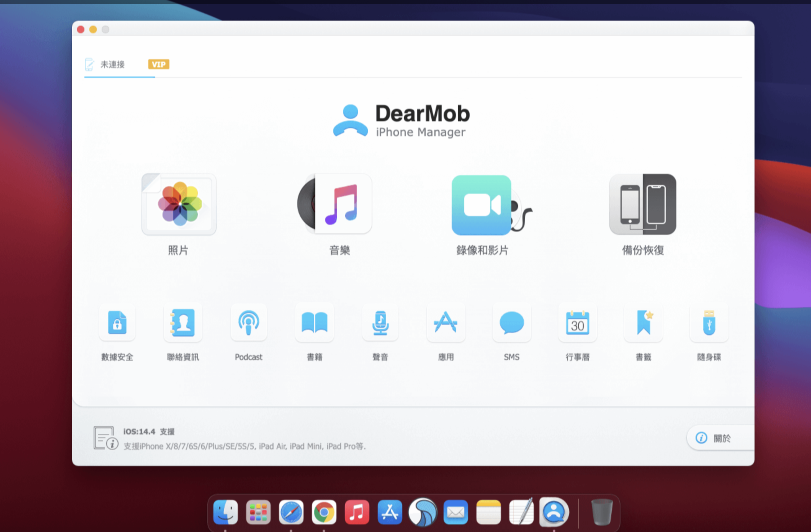Open Notes app in the Dock

pyautogui.click(x=489, y=512)
